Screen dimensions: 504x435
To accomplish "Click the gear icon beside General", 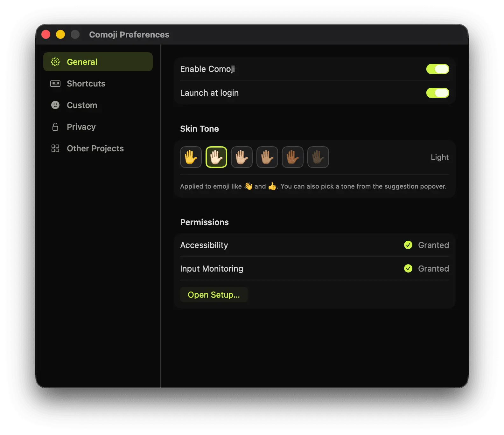I will pyautogui.click(x=55, y=62).
